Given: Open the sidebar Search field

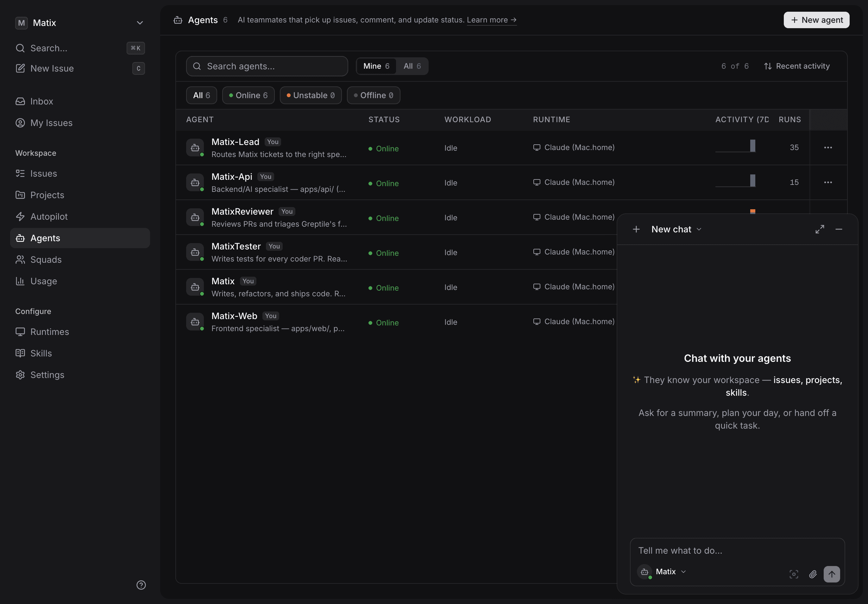Looking at the screenshot, I should pyautogui.click(x=80, y=48).
